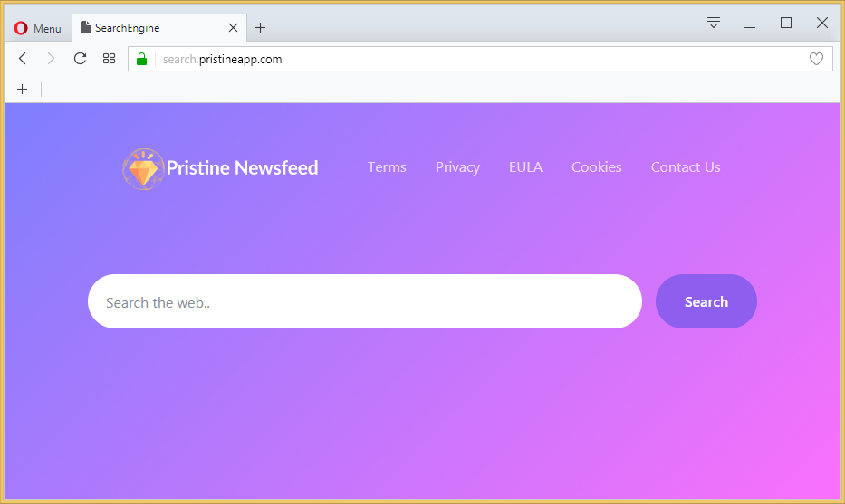Click the Search the web input field
Viewport: 845px width, 504px height.
(x=364, y=302)
